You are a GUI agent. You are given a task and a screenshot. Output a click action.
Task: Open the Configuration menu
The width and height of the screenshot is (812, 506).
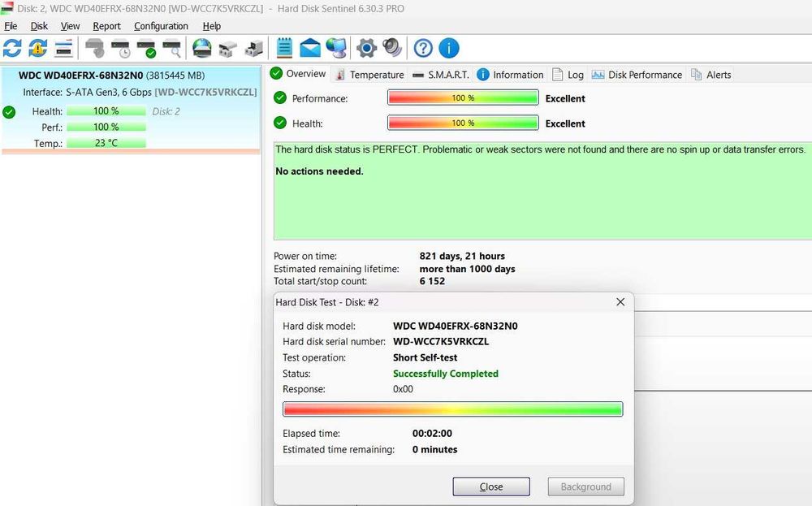tap(161, 26)
